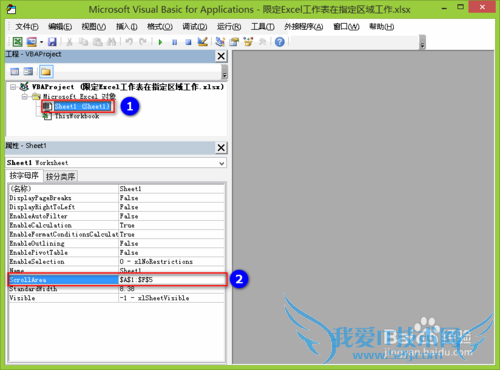Image resolution: width=500 pixels, height=370 pixels.
Task: Close the 属性 - Sheet1 panel
Action: coord(221,147)
